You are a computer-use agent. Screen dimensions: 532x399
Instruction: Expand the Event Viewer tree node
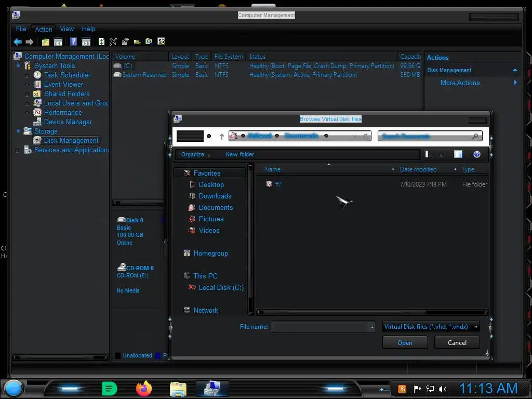pyautogui.click(x=27, y=85)
